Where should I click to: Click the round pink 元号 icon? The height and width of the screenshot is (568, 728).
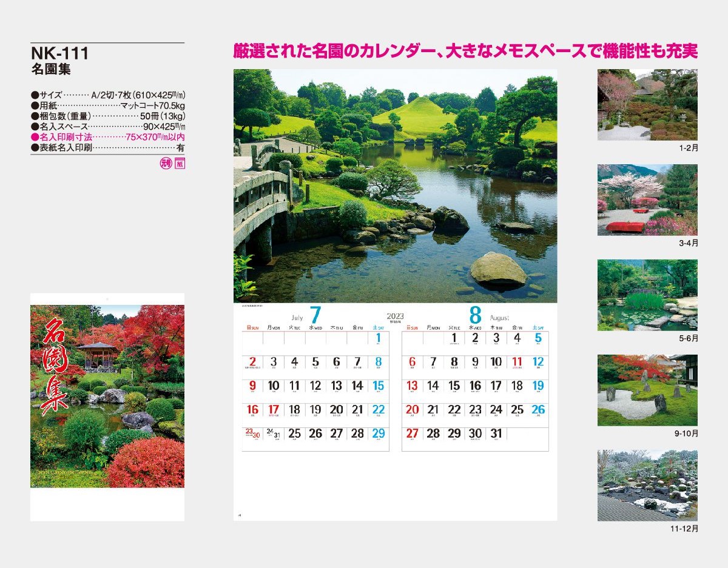166,162
